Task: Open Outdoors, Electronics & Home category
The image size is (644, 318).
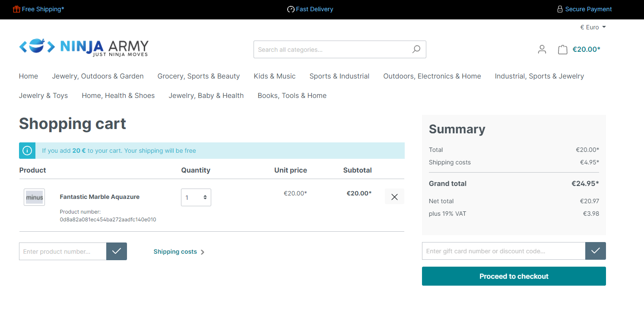Action: (432, 76)
